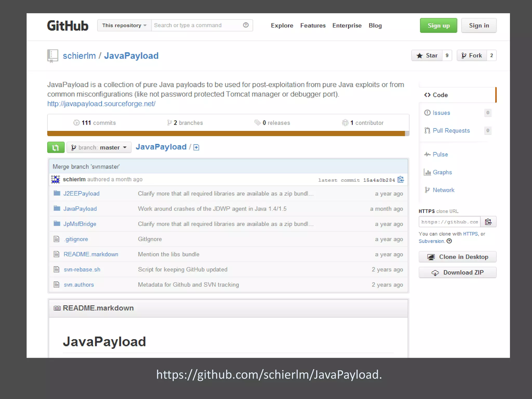The width and height of the screenshot is (532, 399).
Task: Open the Merge branch 'svnmaster' commit message
Action: pos(86,167)
